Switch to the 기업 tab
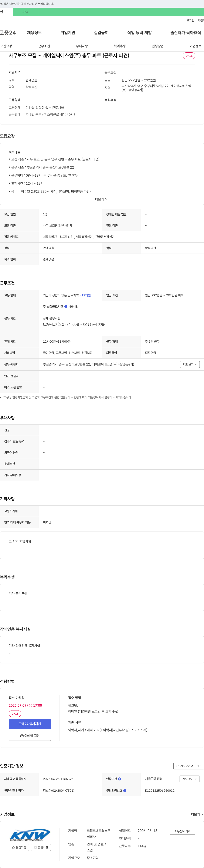The width and height of the screenshot is (204, 868). point(25,12)
